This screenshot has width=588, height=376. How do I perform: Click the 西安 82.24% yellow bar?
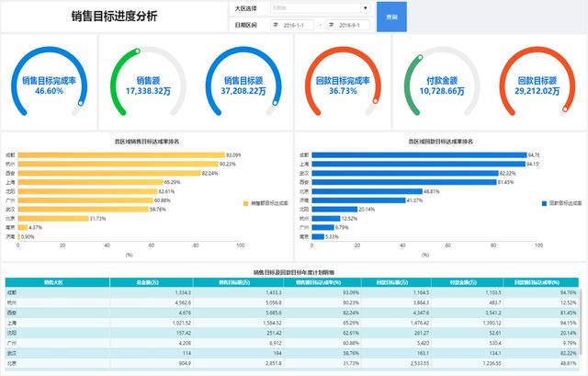pyautogui.click(x=109, y=173)
